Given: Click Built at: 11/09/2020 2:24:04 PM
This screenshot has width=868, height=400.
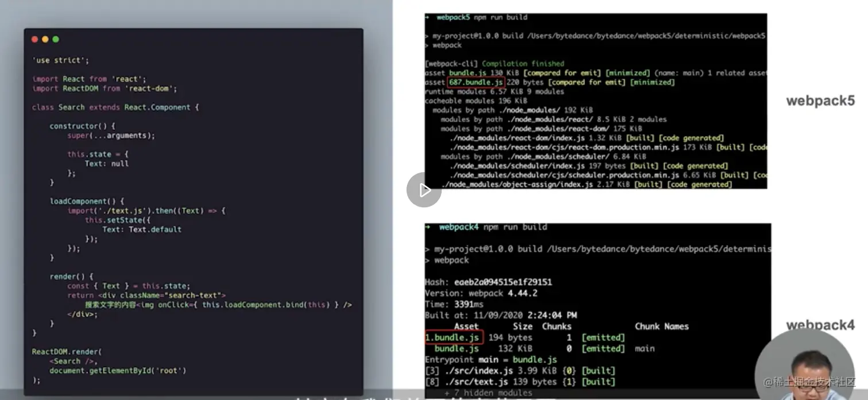Looking at the screenshot, I should coord(501,315).
